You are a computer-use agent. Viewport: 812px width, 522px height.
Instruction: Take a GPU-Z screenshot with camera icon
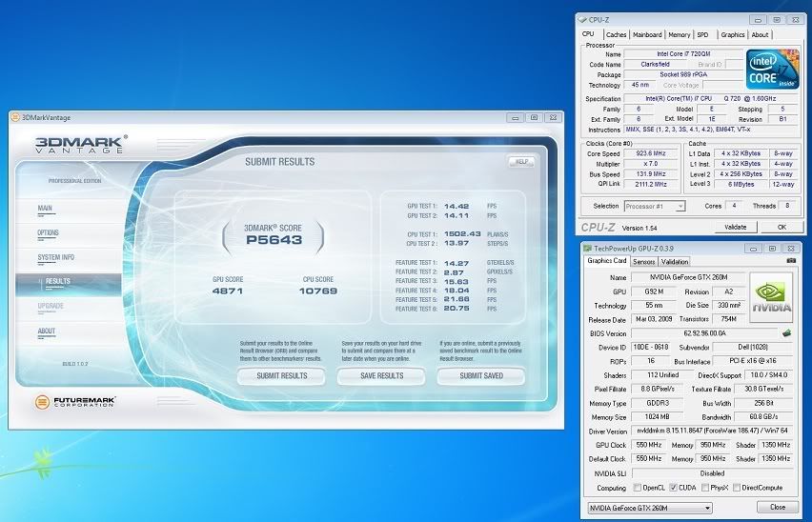791,261
